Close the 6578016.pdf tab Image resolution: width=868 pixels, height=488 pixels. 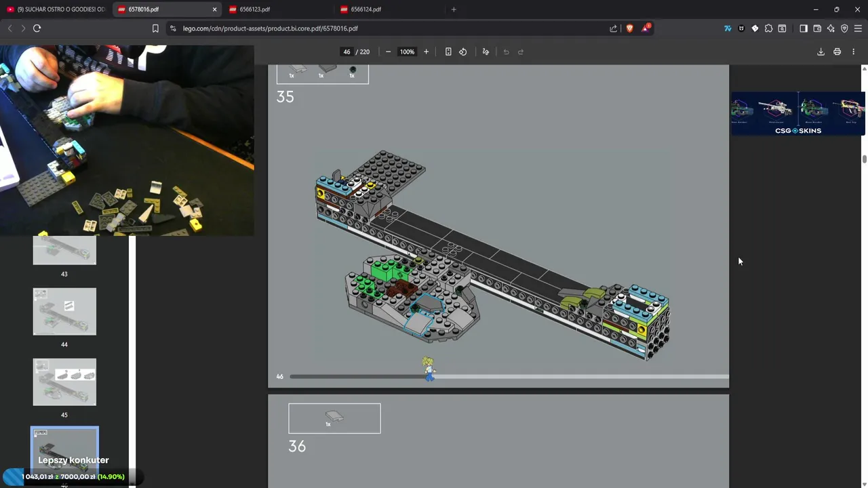point(215,9)
